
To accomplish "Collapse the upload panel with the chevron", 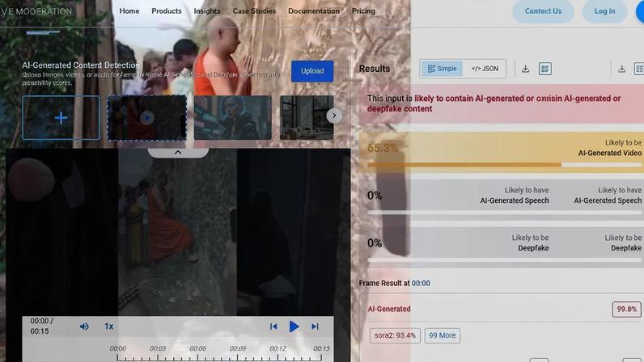I will tap(178, 153).
